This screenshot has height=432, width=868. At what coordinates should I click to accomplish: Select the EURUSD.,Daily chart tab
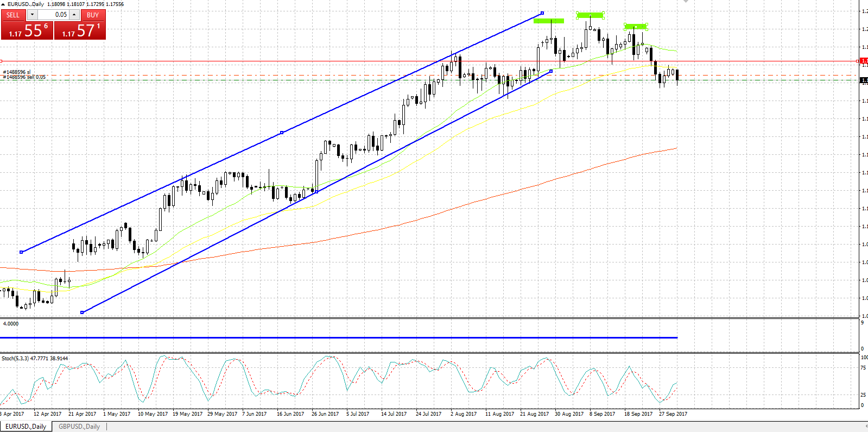(26, 427)
